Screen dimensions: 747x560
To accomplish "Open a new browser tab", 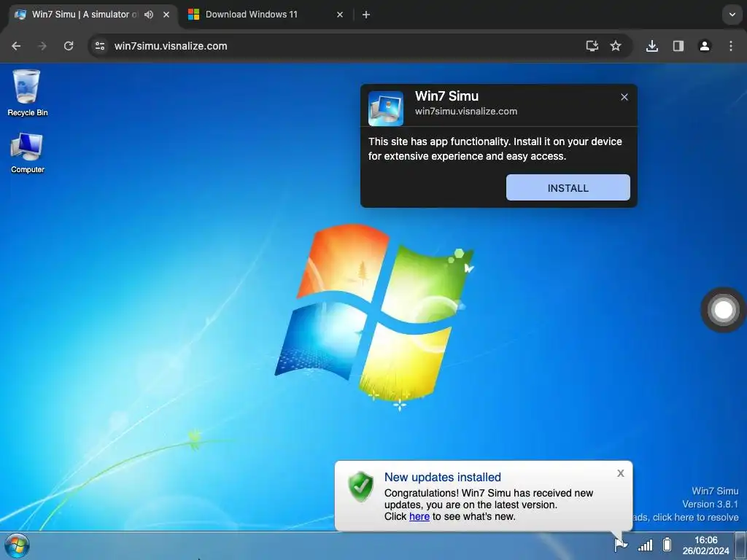I will (x=366, y=15).
